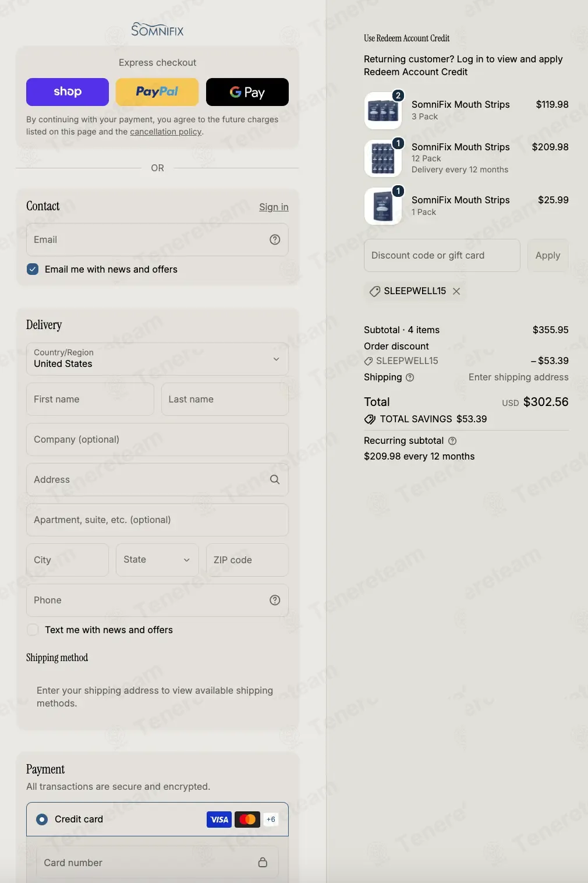Click the 1 Pack product thumbnail
Viewport: 588px width, 883px height.
pyautogui.click(x=383, y=206)
